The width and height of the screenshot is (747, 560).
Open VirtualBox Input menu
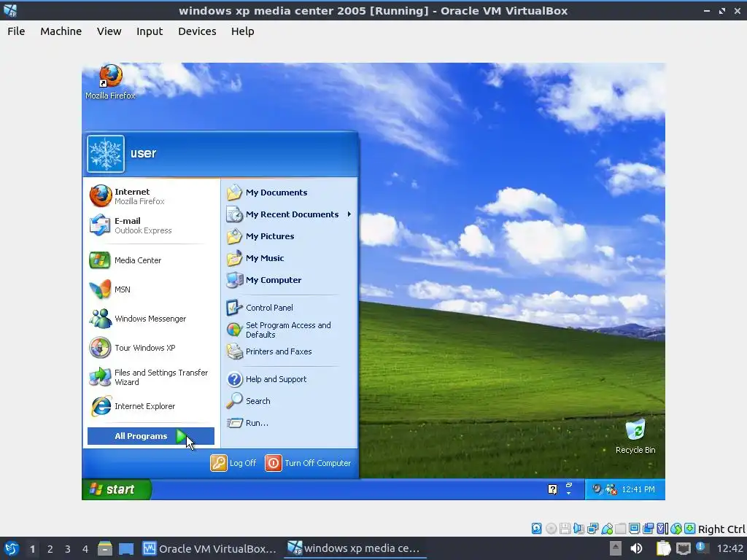(x=150, y=31)
